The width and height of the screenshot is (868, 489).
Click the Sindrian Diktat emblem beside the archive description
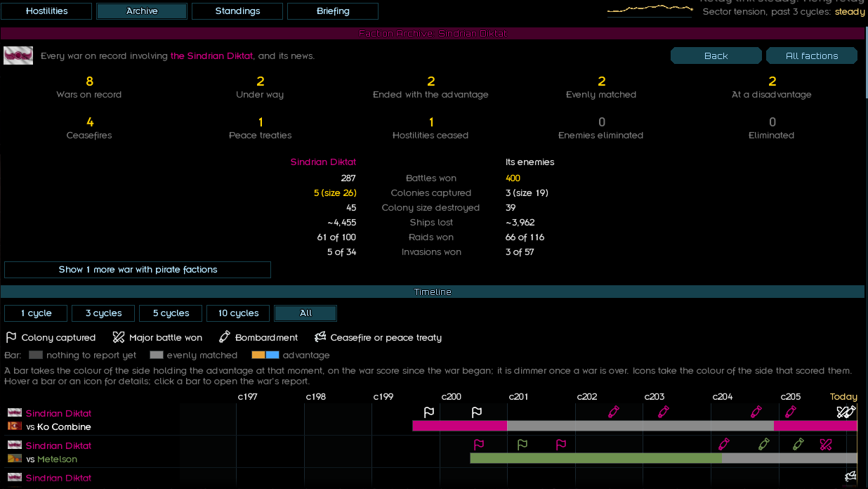[18, 56]
